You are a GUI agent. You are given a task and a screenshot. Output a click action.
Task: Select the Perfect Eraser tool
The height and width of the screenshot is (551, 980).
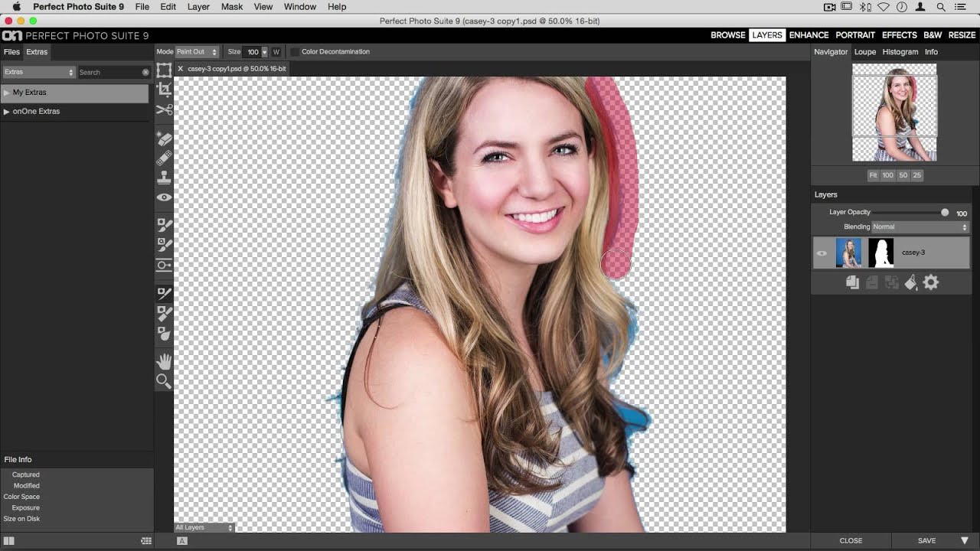(164, 139)
